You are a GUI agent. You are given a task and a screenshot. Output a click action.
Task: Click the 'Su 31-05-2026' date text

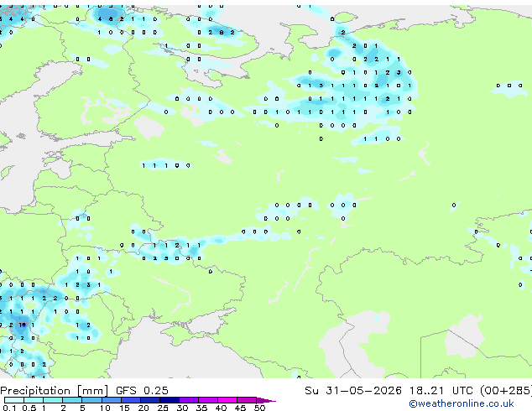coord(353,391)
